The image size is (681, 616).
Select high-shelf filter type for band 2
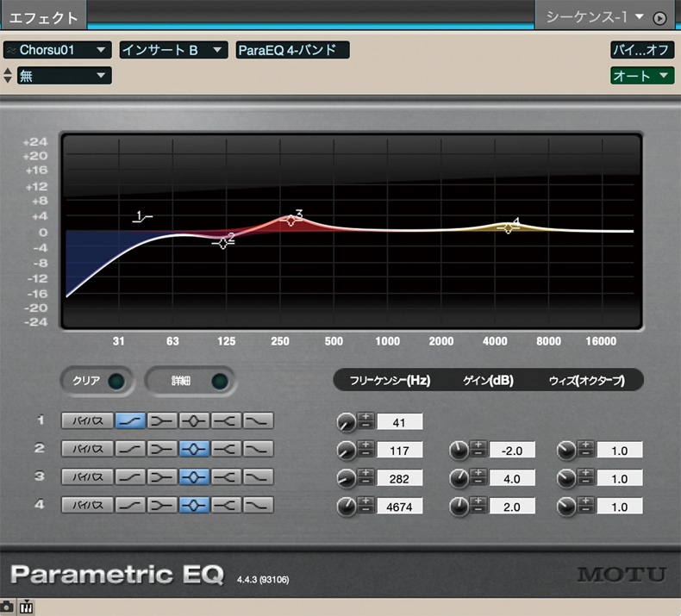click(x=226, y=449)
